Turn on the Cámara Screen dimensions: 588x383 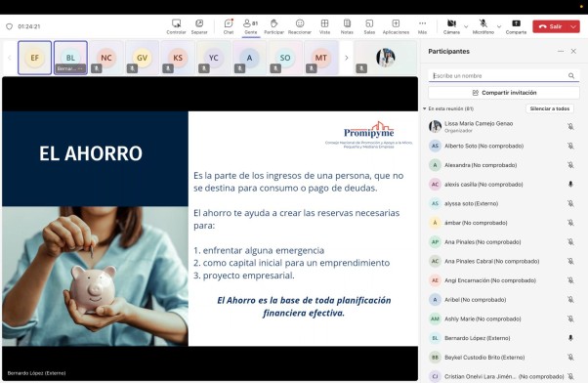451,26
